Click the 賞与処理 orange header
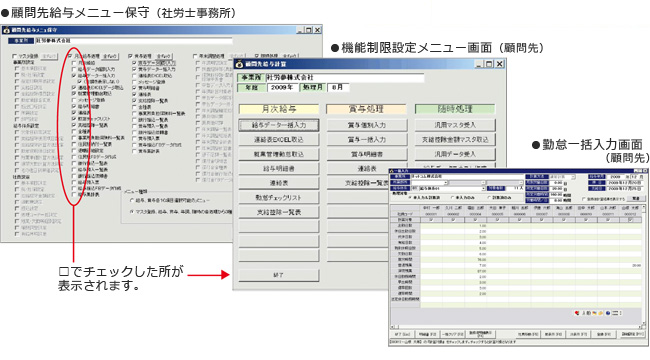 pos(366,109)
